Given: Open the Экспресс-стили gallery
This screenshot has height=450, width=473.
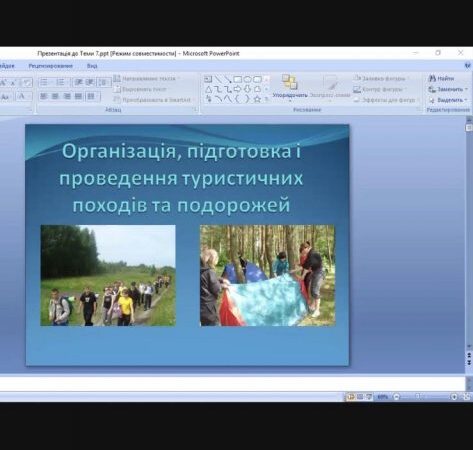Looking at the screenshot, I should 330,87.
